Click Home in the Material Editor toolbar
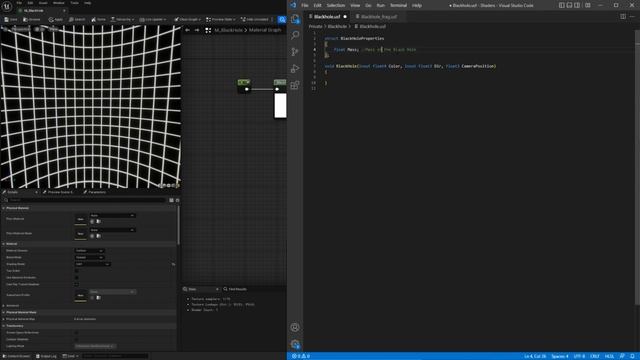The width and height of the screenshot is (640, 360). pyautogui.click(x=98, y=19)
